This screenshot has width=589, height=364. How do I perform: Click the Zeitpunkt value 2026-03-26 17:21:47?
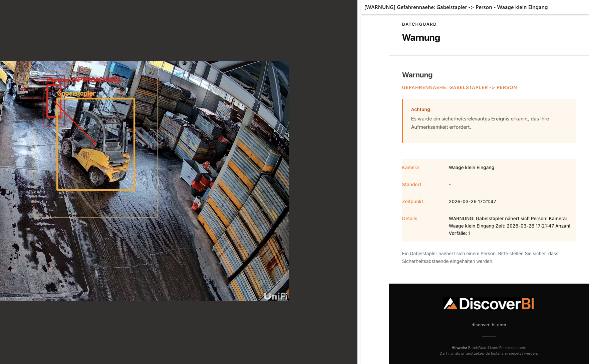point(472,202)
